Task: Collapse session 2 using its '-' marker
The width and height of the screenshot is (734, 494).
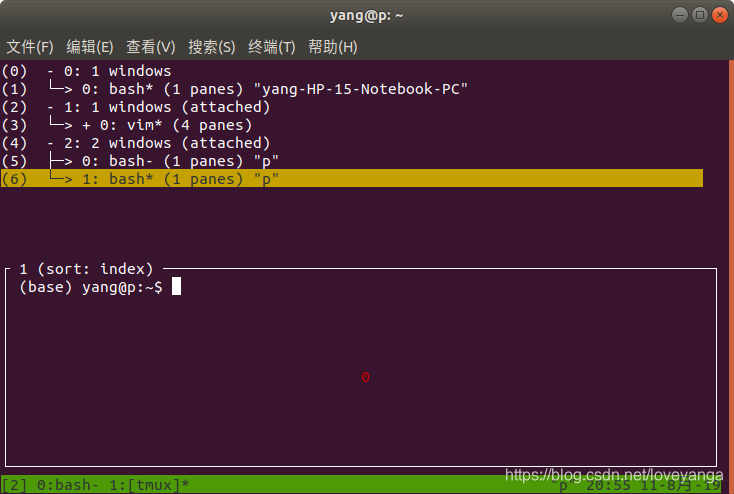Action: [x=51, y=143]
